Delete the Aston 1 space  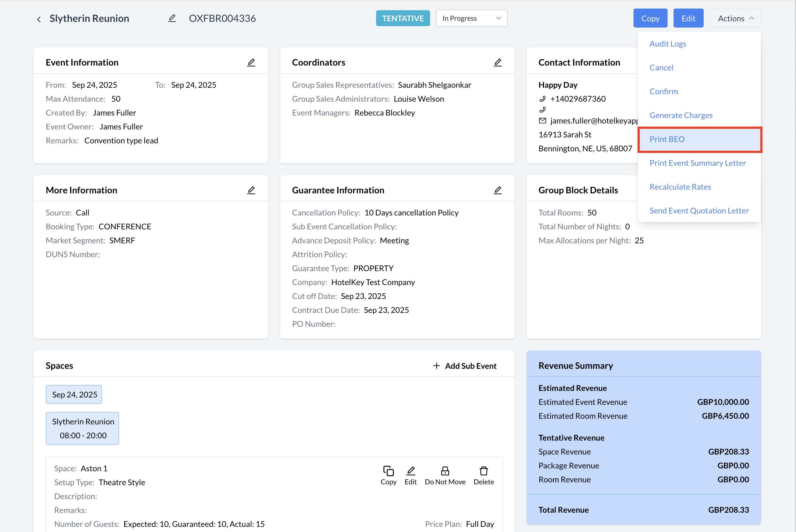point(484,475)
